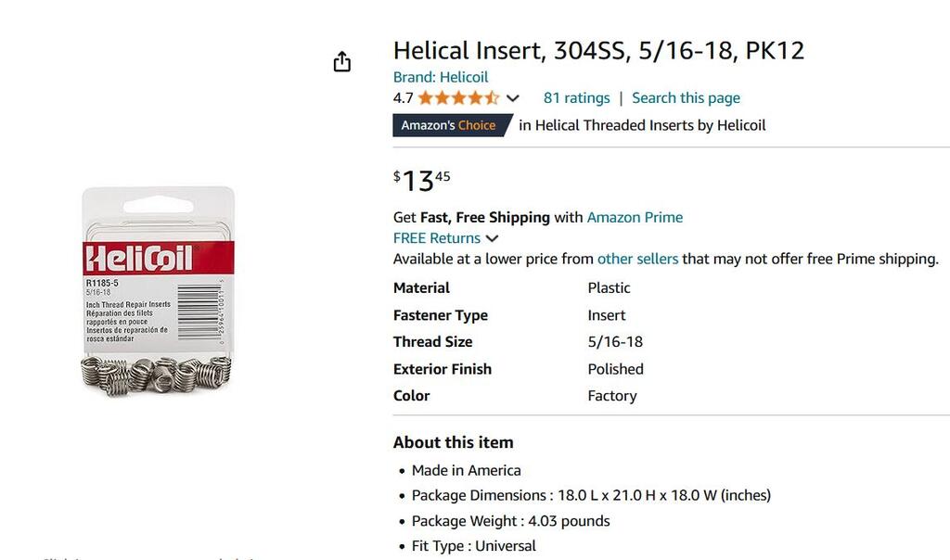View the 81 ratings link

coord(576,98)
